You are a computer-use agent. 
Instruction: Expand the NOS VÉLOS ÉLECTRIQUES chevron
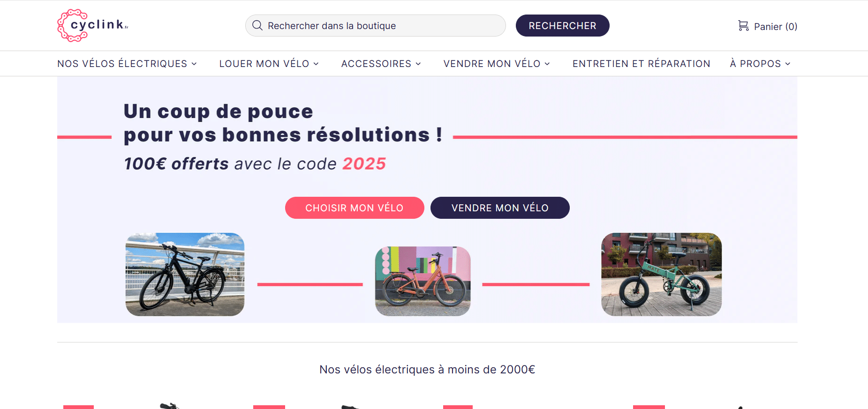click(194, 64)
